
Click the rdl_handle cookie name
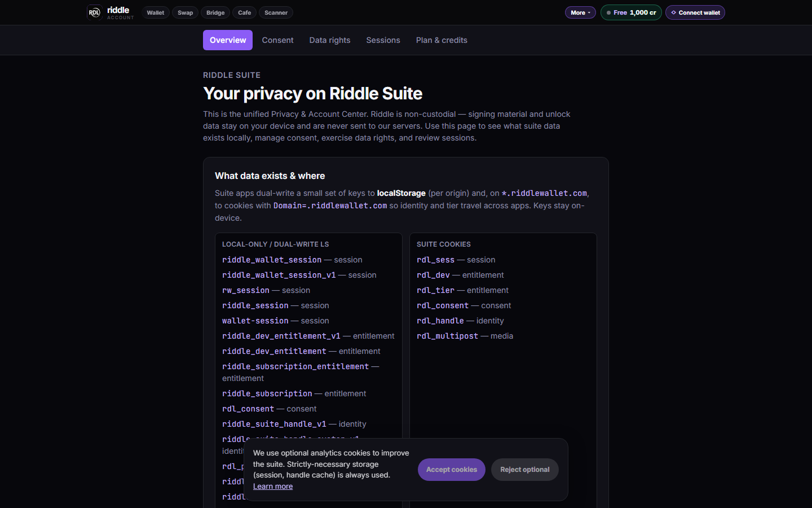click(x=440, y=321)
